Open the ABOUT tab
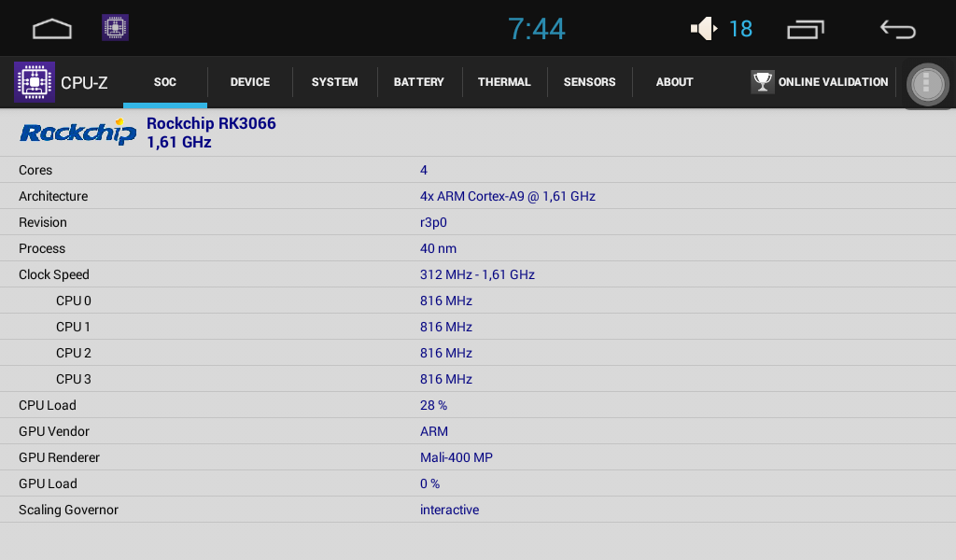956x560 pixels. 674,82
